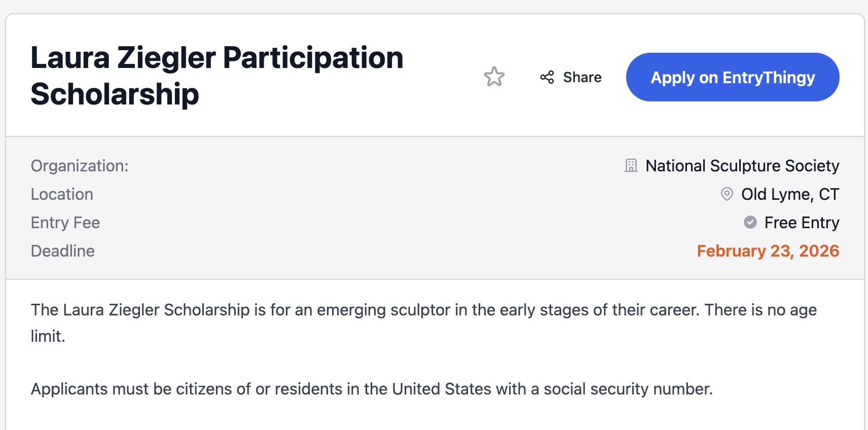Screen dimensions: 868x430
Task: Select the Old Lyme, CT location text
Action: [x=790, y=194]
